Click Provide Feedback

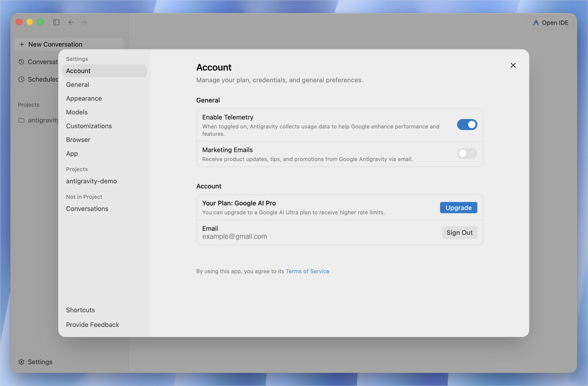click(x=92, y=325)
